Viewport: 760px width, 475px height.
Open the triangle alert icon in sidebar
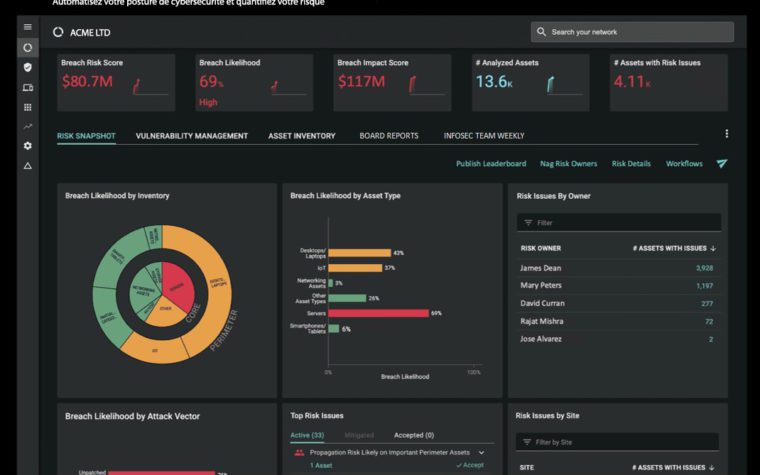pyautogui.click(x=28, y=166)
